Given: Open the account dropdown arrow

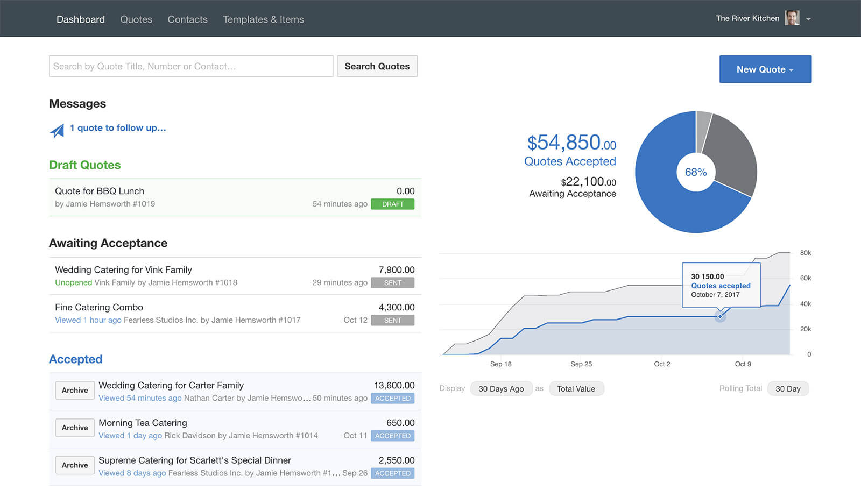Looking at the screenshot, I should click(808, 19).
